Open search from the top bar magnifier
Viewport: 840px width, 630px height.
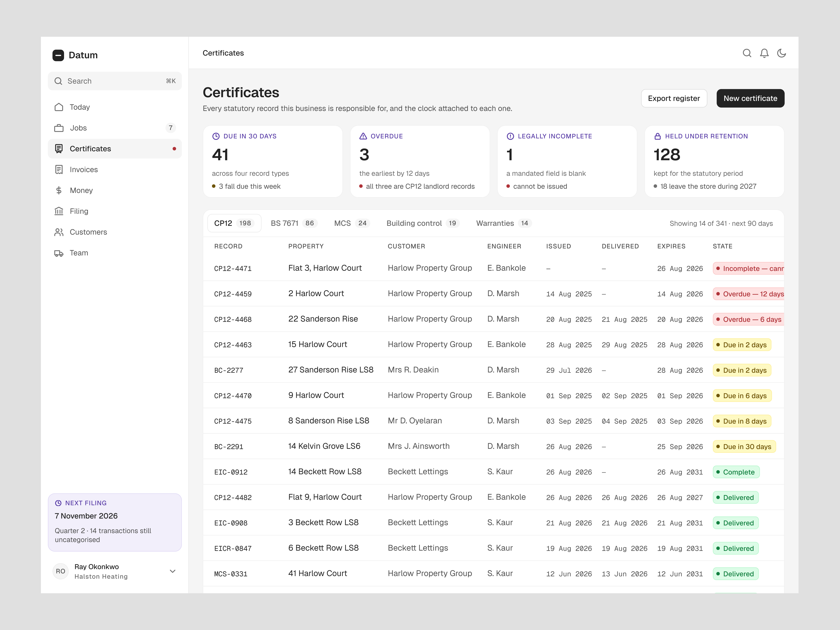[x=747, y=53]
